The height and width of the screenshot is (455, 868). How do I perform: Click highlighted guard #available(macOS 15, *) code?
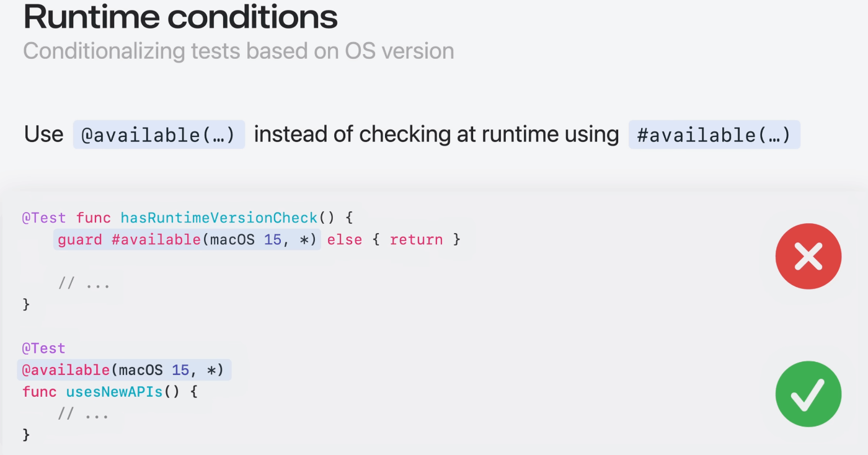click(x=187, y=240)
